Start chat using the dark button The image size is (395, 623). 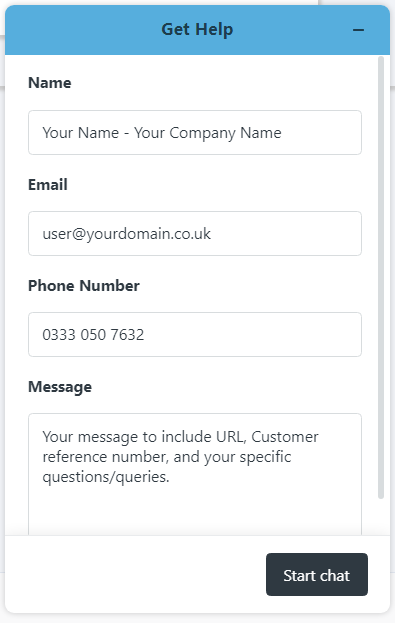pyautogui.click(x=317, y=575)
